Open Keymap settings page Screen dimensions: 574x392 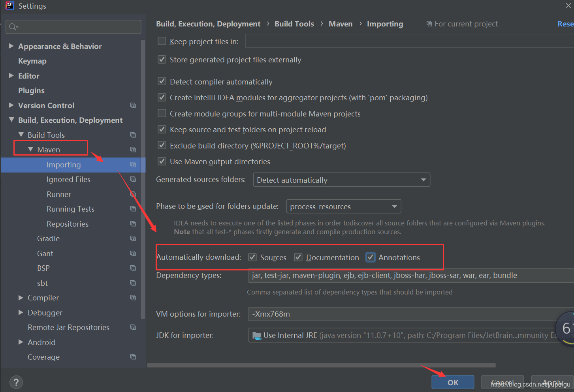pyautogui.click(x=32, y=61)
